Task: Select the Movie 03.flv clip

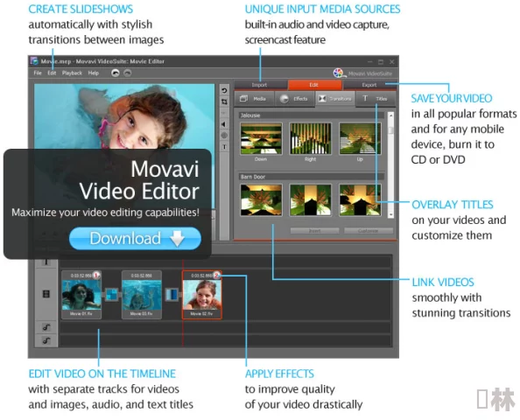Action: 142,295
